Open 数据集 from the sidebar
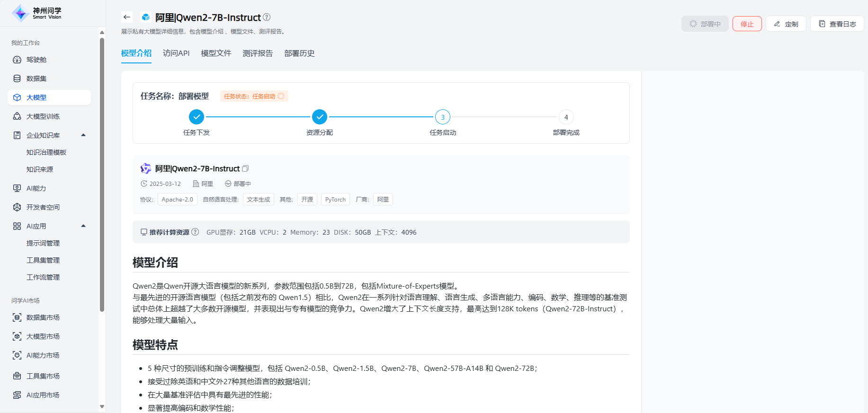 (x=36, y=79)
